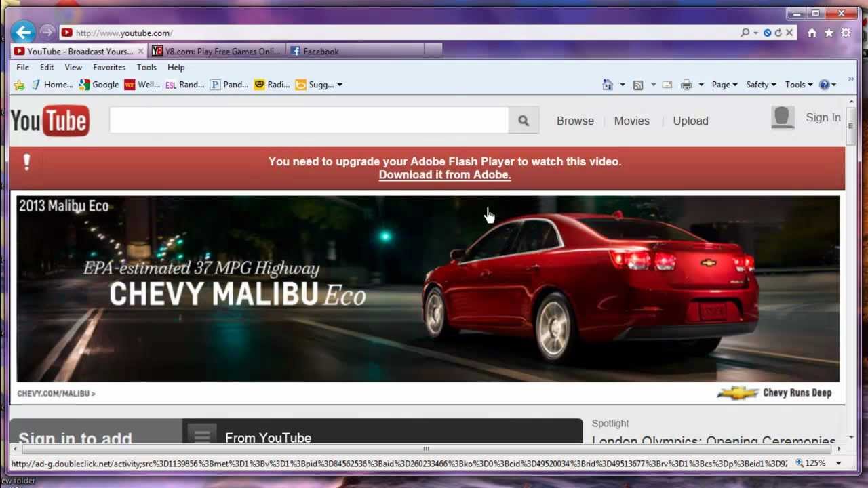This screenshot has width=868, height=488.
Task: Expand the command bar Home dropdown arrow
Action: click(x=622, y=85)
